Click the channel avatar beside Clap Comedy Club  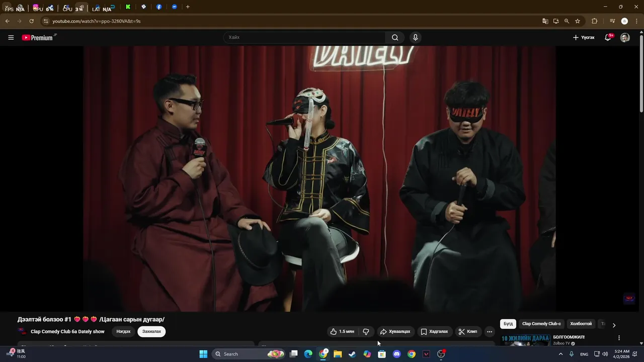pos(22,331)
